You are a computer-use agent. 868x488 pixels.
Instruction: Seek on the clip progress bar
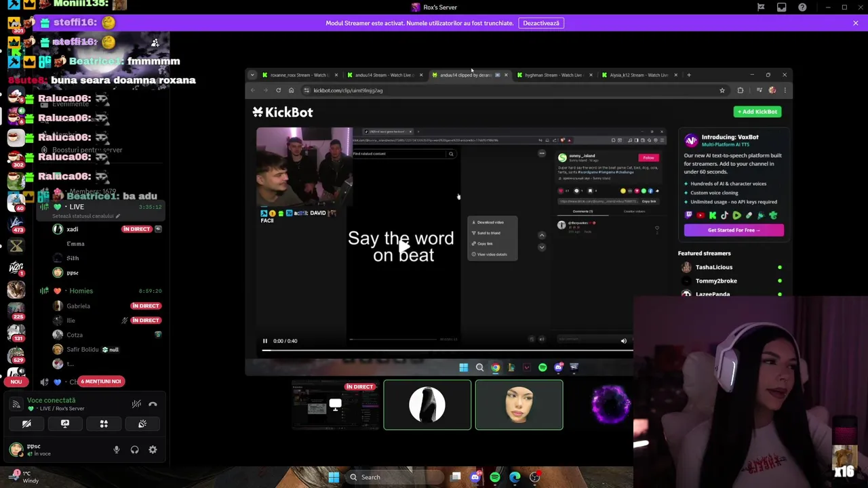pos(448,350)
